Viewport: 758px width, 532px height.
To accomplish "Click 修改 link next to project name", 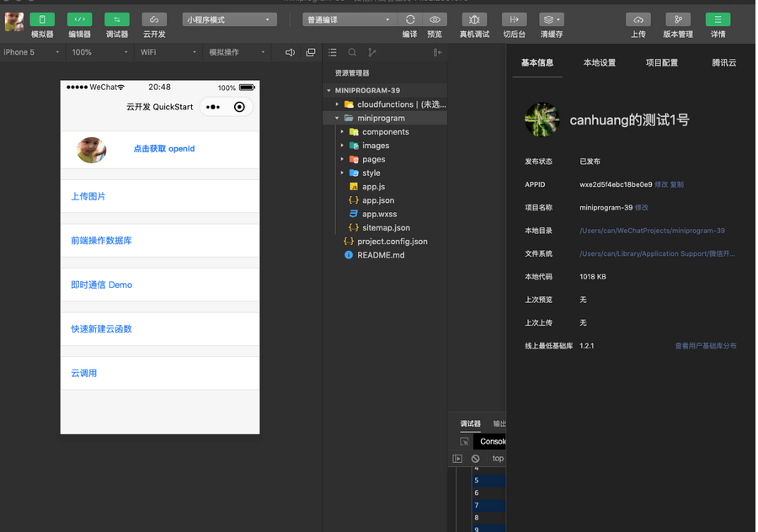I will 642,208.
